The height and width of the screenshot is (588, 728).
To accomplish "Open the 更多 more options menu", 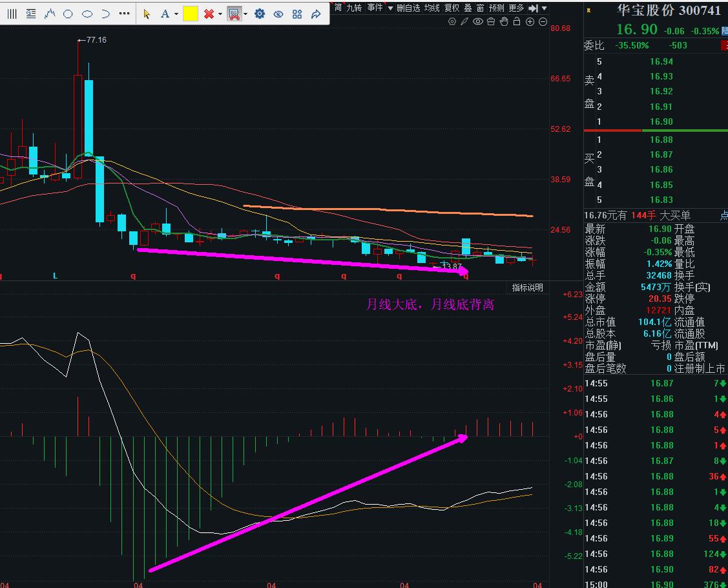I will [x=516, y=8].
